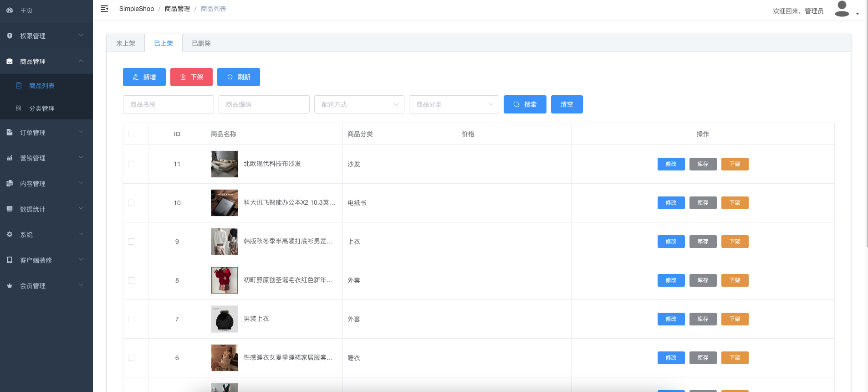The image size is (868, 392).
Task: Click the pencil icon in 新增 button
Action: coord(136,77)
